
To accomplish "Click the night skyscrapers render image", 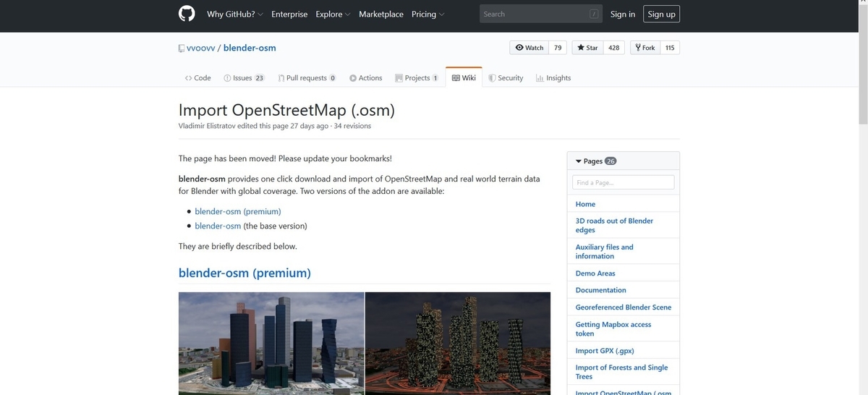I will point(458,344).
